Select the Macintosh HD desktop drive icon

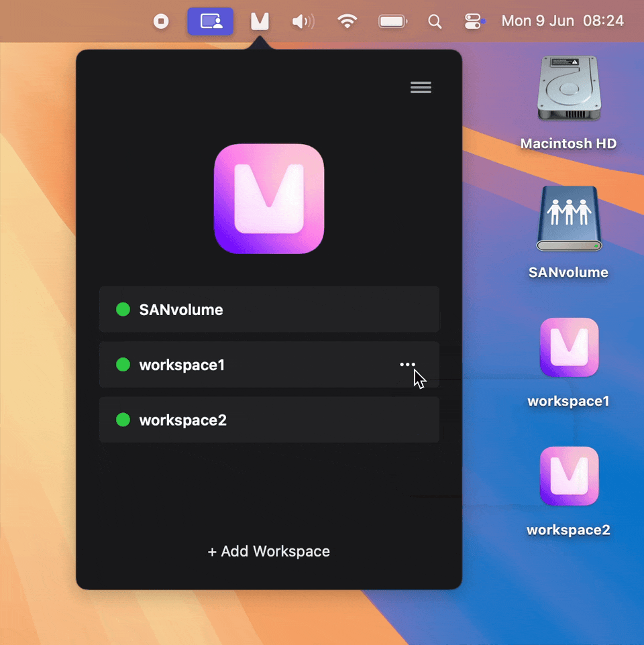(x=569, y=88)
